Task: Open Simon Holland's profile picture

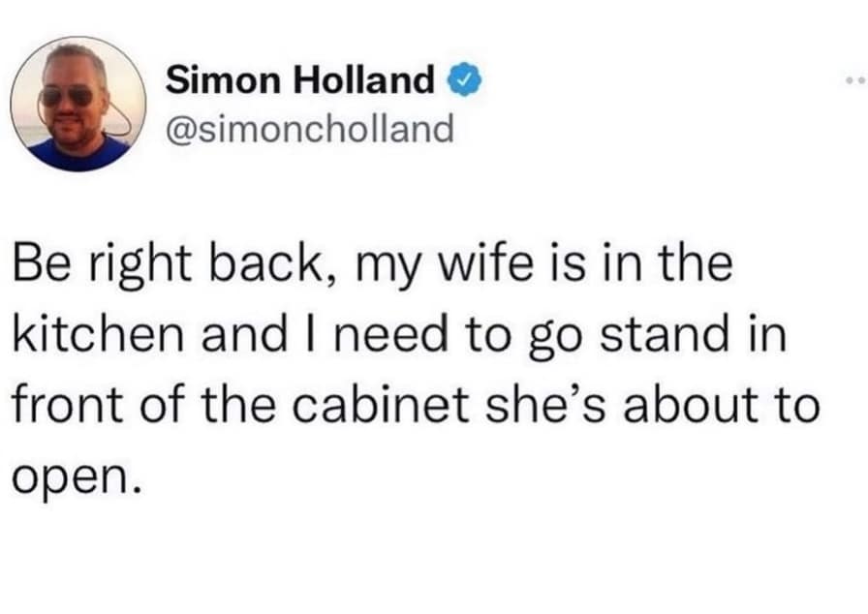Action: (77, 105)
